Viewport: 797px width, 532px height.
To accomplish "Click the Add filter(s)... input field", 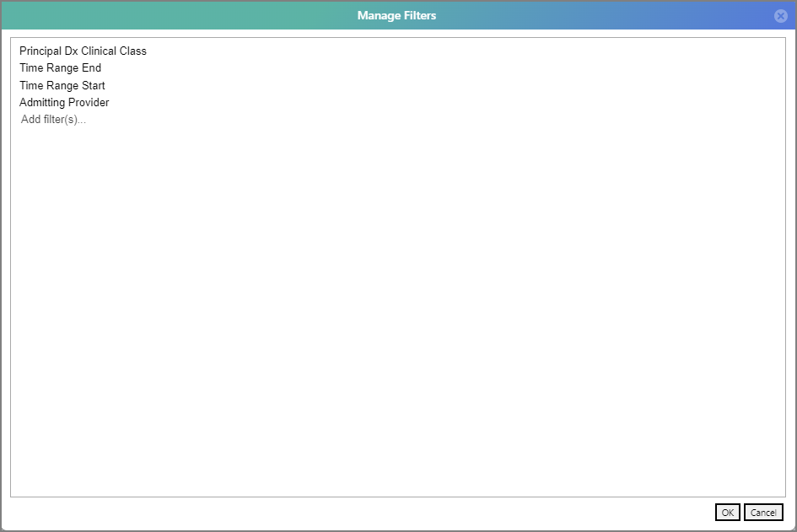I will [53, 120].
